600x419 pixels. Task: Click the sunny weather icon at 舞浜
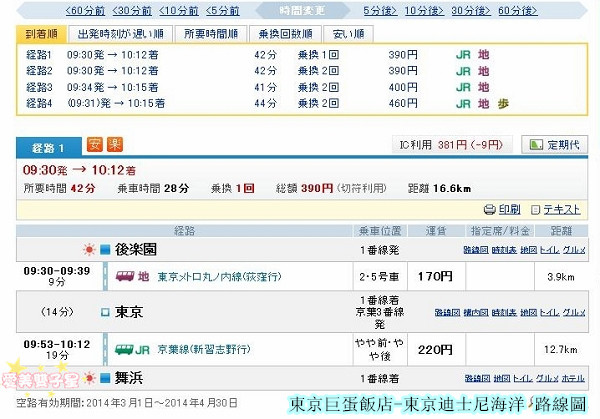click(x=89, y=378)
